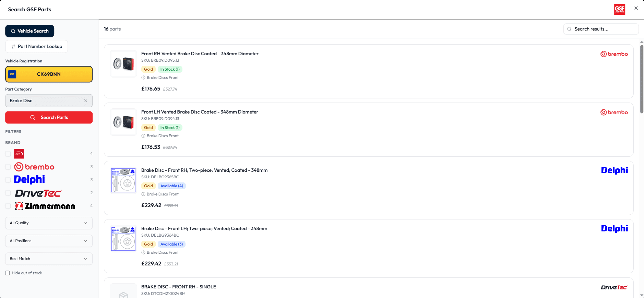
Task: Enable Hide out of stock checkbox
Action: click(x=8, y=273)
